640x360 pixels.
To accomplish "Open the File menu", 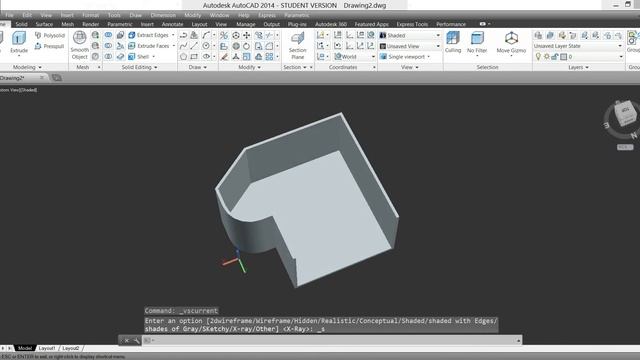I will pyautogui.click(x=9, y=15).
